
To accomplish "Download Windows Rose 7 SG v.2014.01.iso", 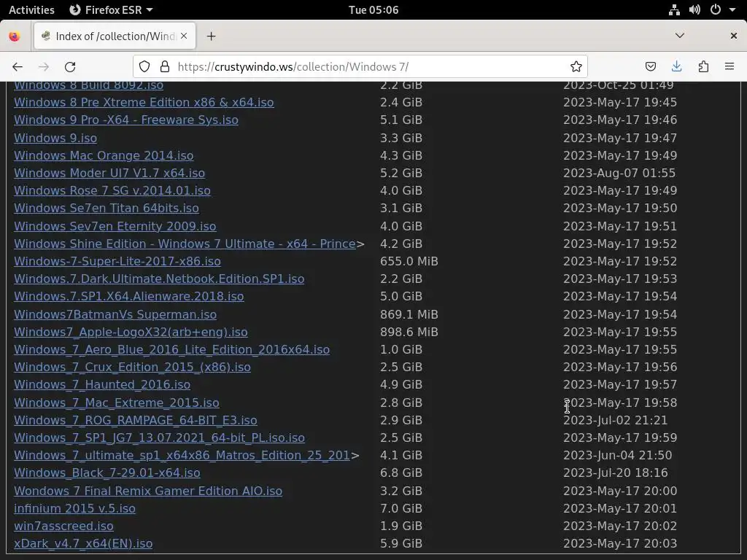I will pos(112,190).
